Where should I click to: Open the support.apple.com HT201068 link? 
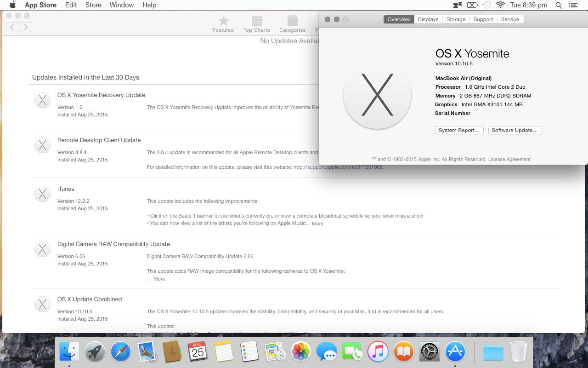338,167
